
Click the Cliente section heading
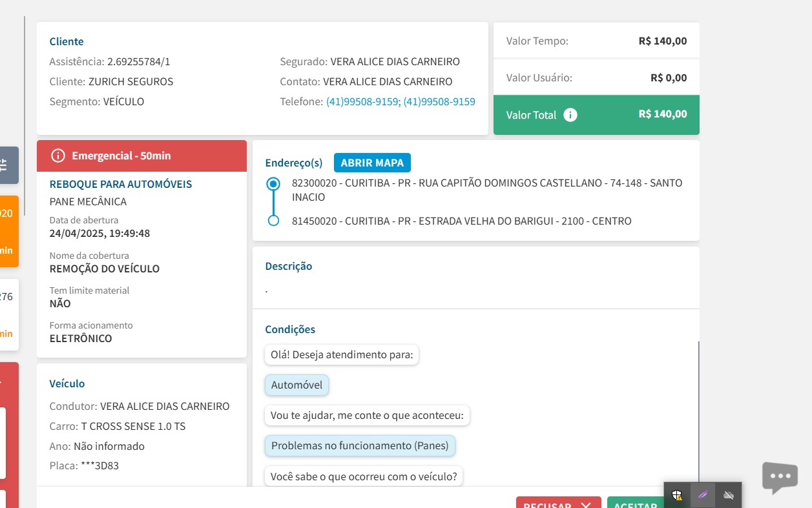coord(67,41)
